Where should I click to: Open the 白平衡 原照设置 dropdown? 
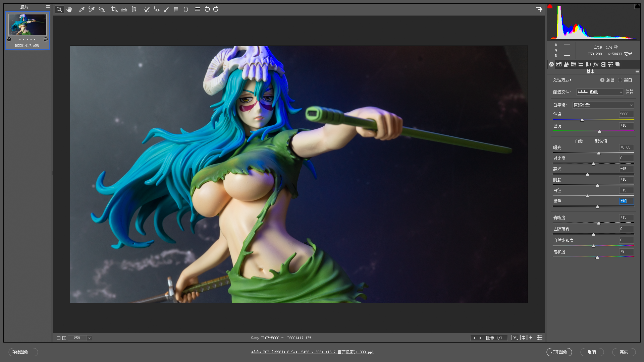(x=603, y=105)
